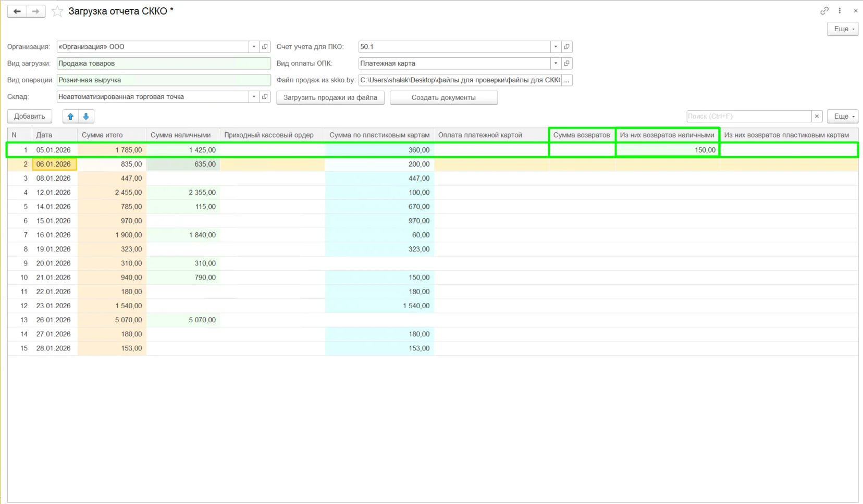
Task: Select the row dated 28.01.2026
Action: (x=433, y=349)
